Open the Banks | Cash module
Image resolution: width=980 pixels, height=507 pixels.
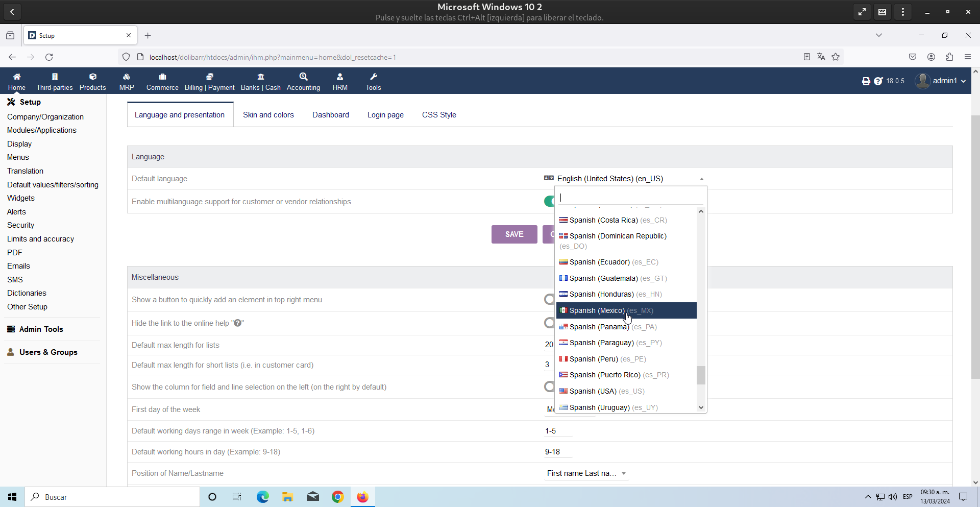[260, 81]
